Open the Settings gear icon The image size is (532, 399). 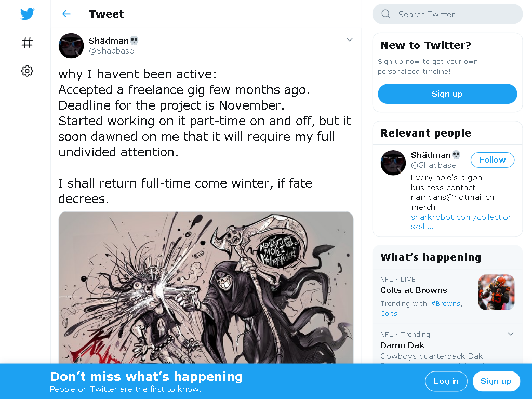27,71
